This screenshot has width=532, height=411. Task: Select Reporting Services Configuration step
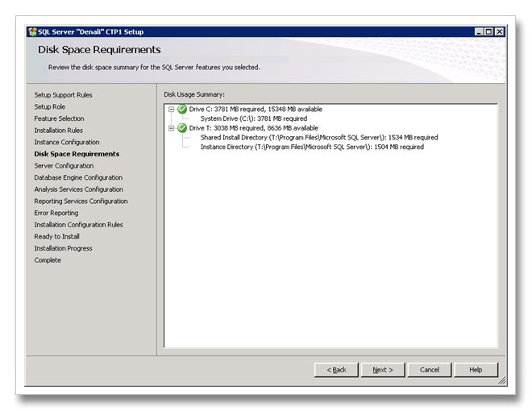(x=81, y=201)
